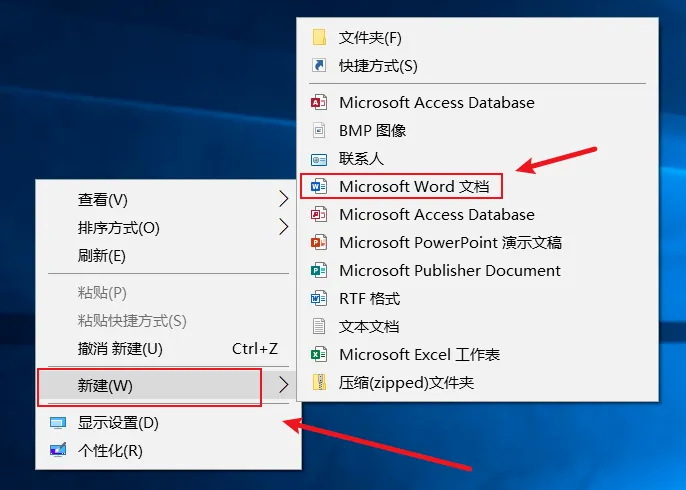Click the 压缩(zipped)文件夹 zip icon

[x=319, y=382]
